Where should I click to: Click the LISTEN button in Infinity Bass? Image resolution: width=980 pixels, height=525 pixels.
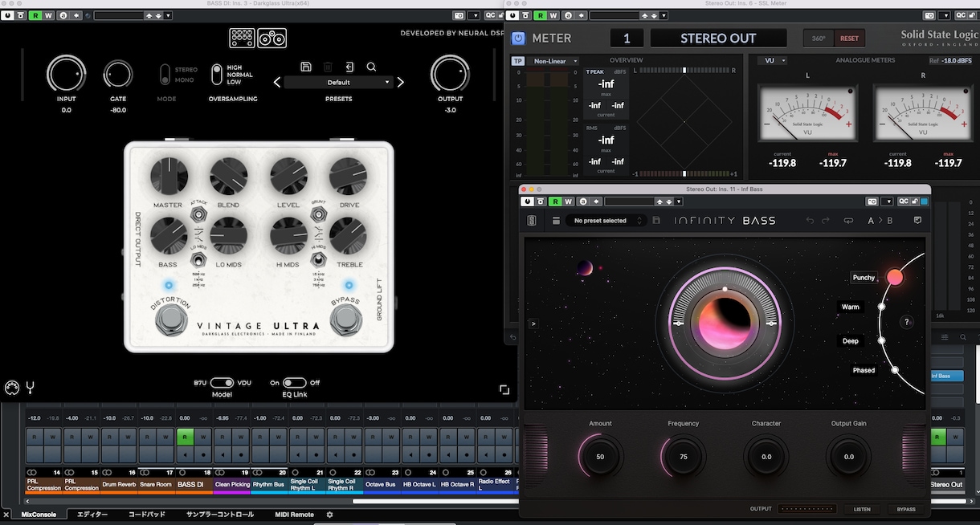point(862,509)
